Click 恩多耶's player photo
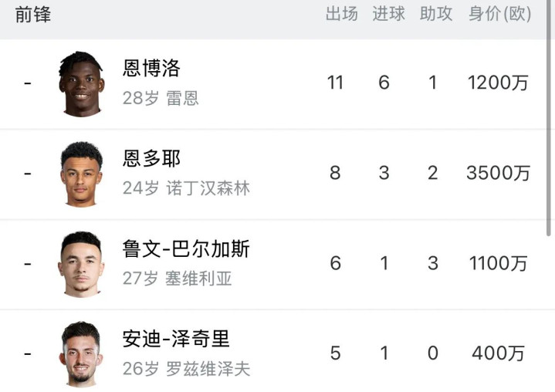Viewport: 555px width, 392px height. (81, 174)
